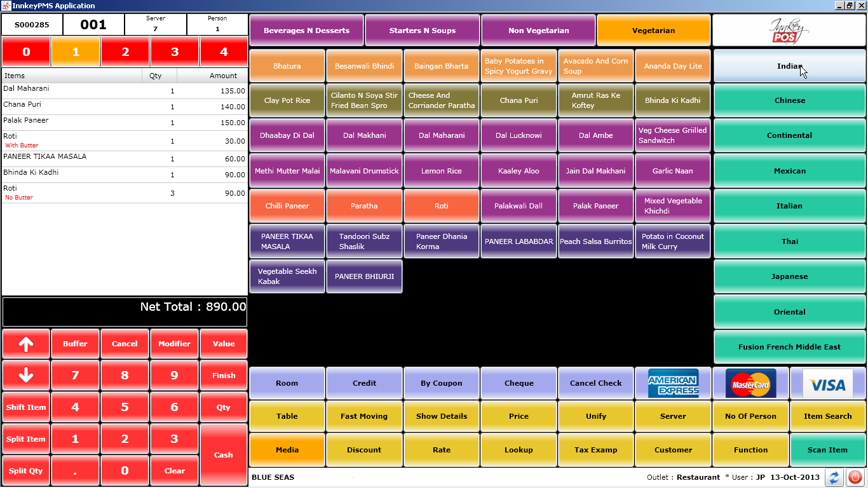The width and height of the screenshot is (868, 488).
Task: Select the MasterCard payment icon
Action: (750, 383)
